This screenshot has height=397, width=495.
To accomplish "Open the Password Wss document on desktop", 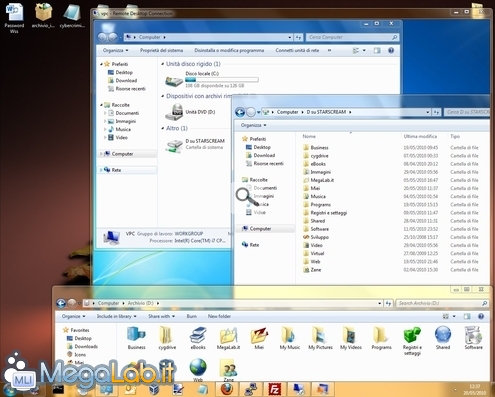I will [14, 17].
